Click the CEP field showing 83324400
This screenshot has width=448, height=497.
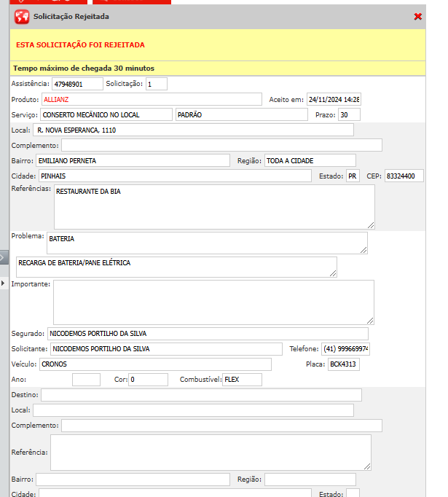pyautogui.click(x=404, y=176)
